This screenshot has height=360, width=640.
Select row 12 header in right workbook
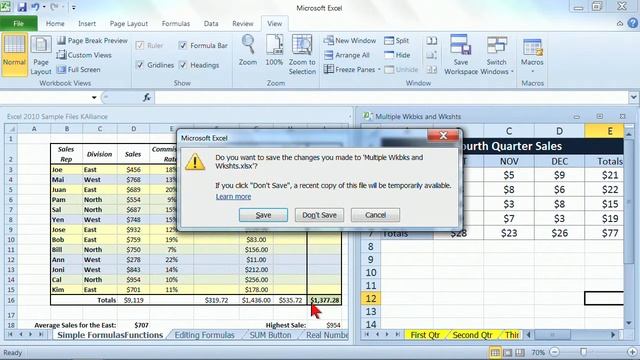coord(371,298)
